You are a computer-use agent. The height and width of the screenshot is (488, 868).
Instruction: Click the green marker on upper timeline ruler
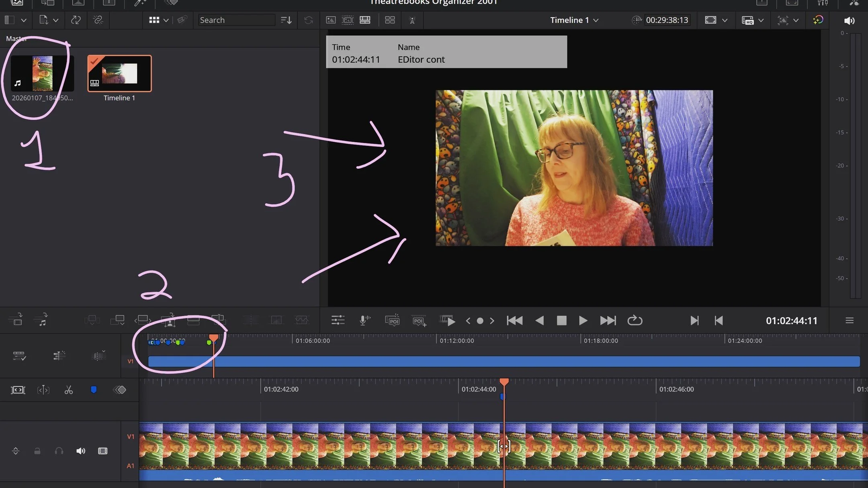209,343
